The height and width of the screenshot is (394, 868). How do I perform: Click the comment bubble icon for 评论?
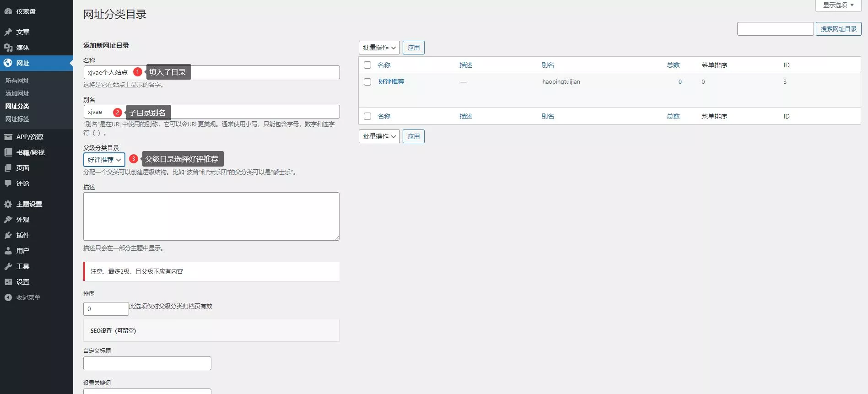tap(8, 184)
